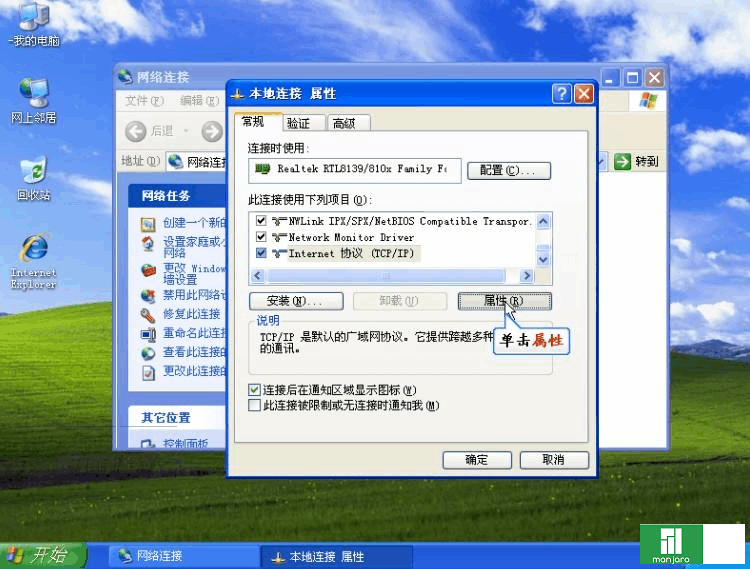Uncheck 连接后在通知区域显示图标 checkbox
This screenshot has width=750, height=569.
point(254,390)
